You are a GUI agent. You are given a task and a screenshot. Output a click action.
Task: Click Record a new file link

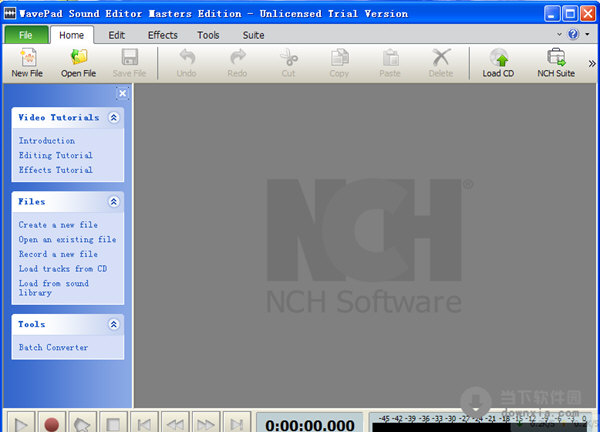point(58,254)
